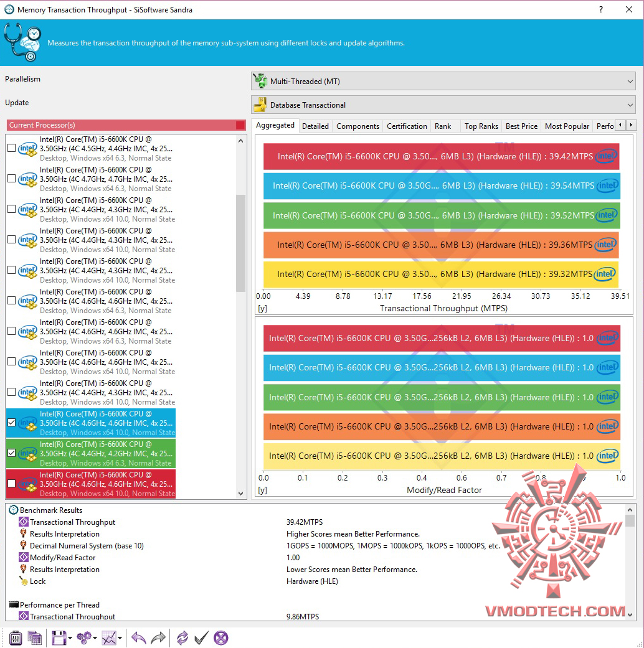The image size is (644, 648).
Task: Click the purple back arrow icon
Action: [x=138, y=638]
